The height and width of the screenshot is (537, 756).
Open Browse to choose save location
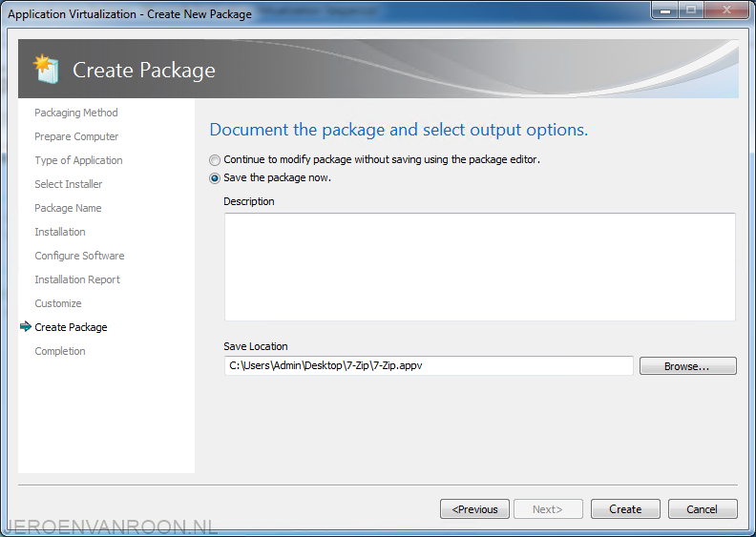click(688, 366)
